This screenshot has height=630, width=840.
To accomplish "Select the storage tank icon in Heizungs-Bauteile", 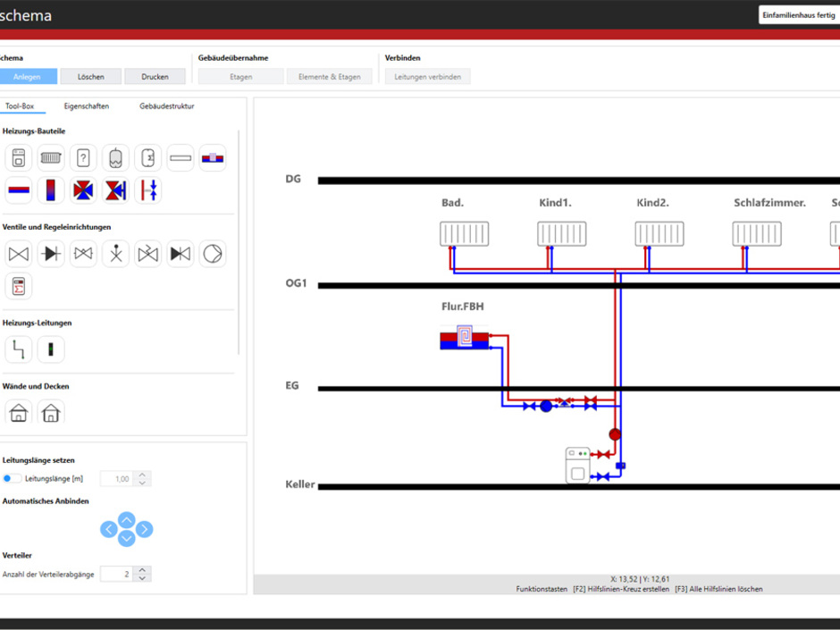I will (147, 157).
